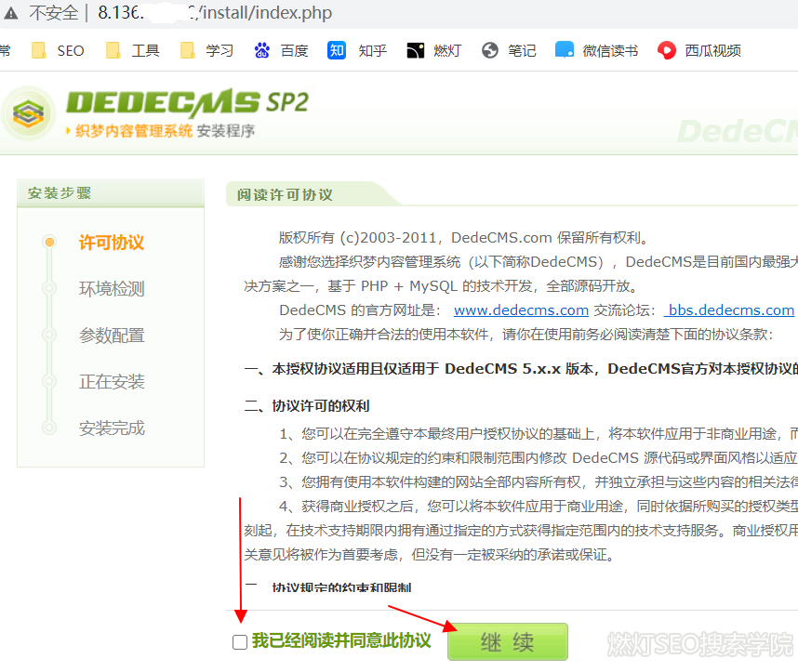
Task: Click the DedeCMS SP2 logo
Action: [156, 112]
